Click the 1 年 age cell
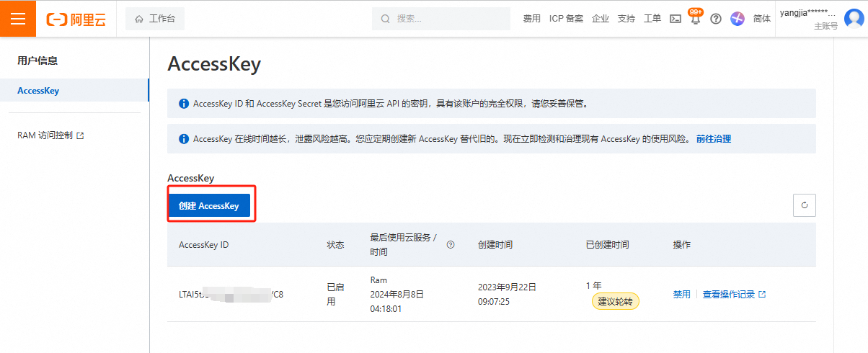Viewport: 868px width, 353px height. (x=594, y=286)
